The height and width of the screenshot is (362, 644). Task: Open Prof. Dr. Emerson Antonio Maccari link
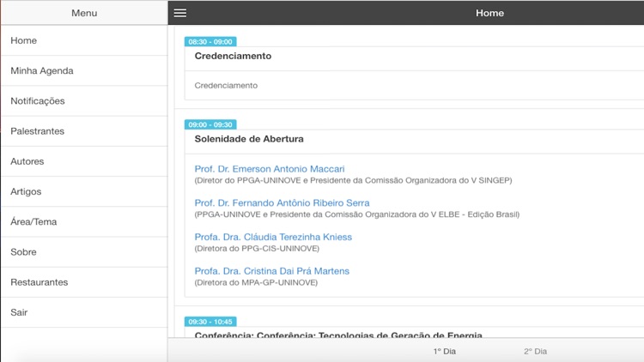click(270, 169)
